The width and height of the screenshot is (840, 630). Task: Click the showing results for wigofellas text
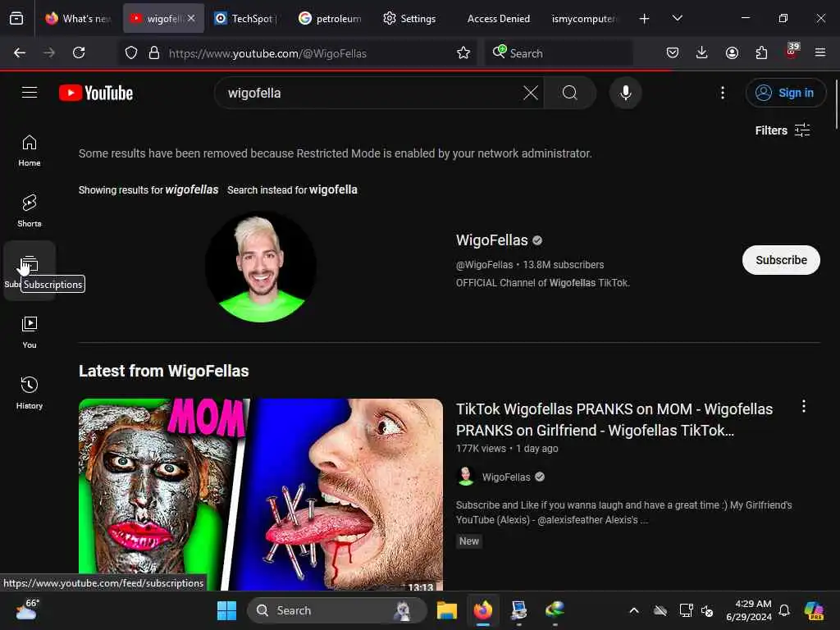(x=148, y=189)
